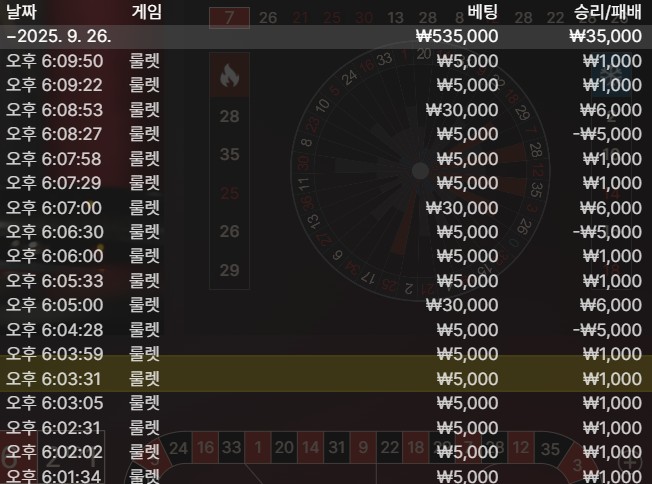Click the red number 7 in results strip
The image size is (652, 484).
coord(229,18)
